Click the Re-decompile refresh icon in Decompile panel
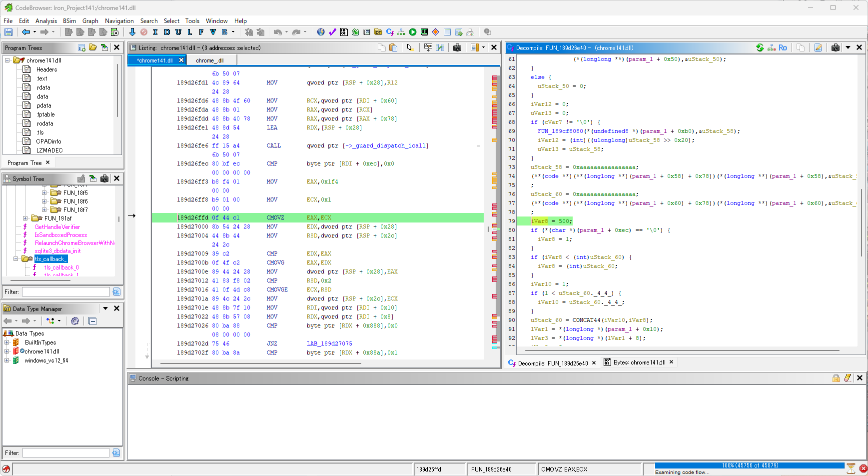Screen dimensions: 868x476 point(760,47)
